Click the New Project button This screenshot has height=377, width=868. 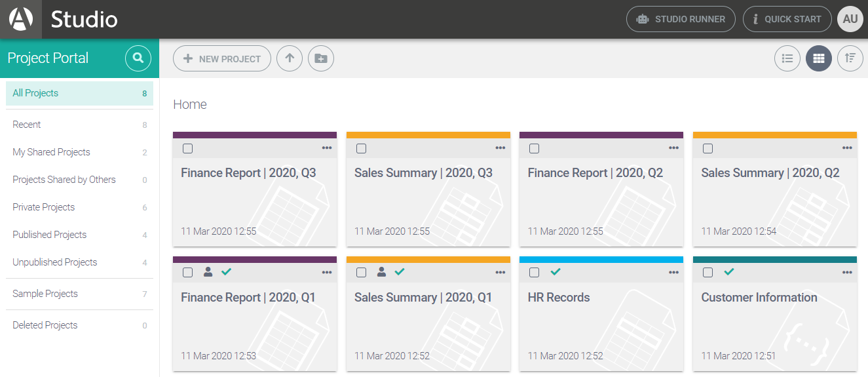tap(222, 58)
